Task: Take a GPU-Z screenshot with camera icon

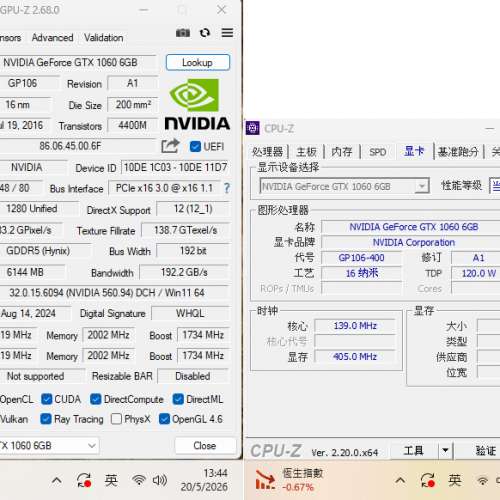Action: pos(183,33)
